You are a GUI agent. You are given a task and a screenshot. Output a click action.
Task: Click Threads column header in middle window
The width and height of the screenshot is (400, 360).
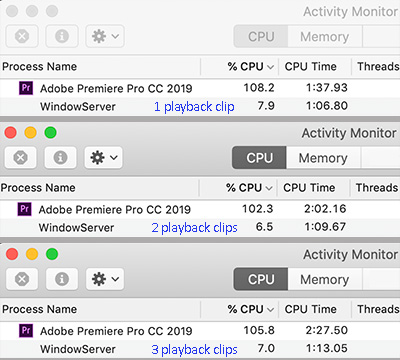coord(377,188)
